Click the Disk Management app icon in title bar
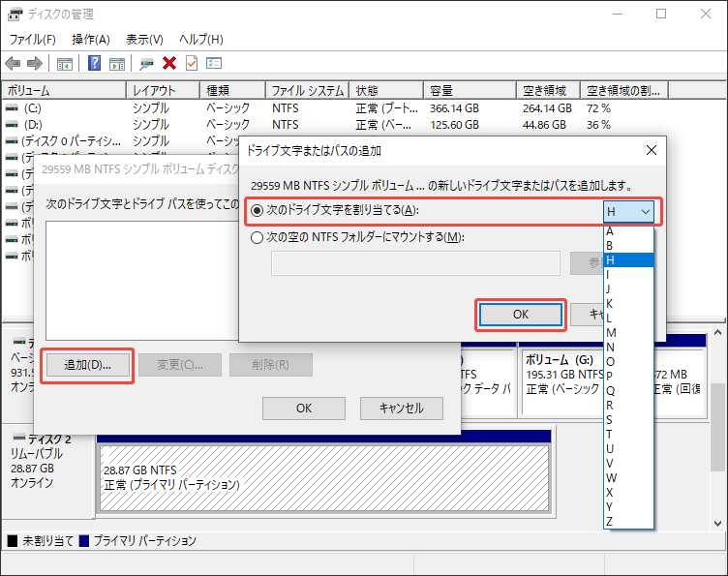This screenshot has height=576, width=728. tap(15, 15)
